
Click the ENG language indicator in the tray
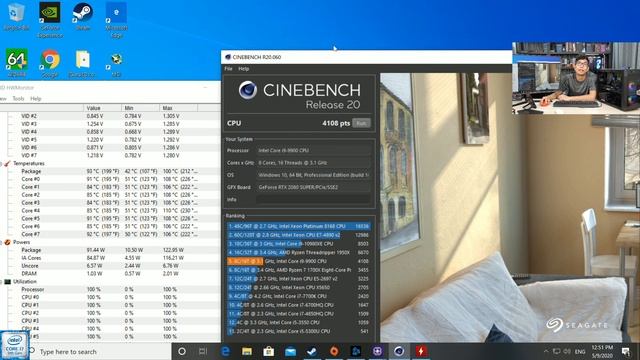(580, 351)
